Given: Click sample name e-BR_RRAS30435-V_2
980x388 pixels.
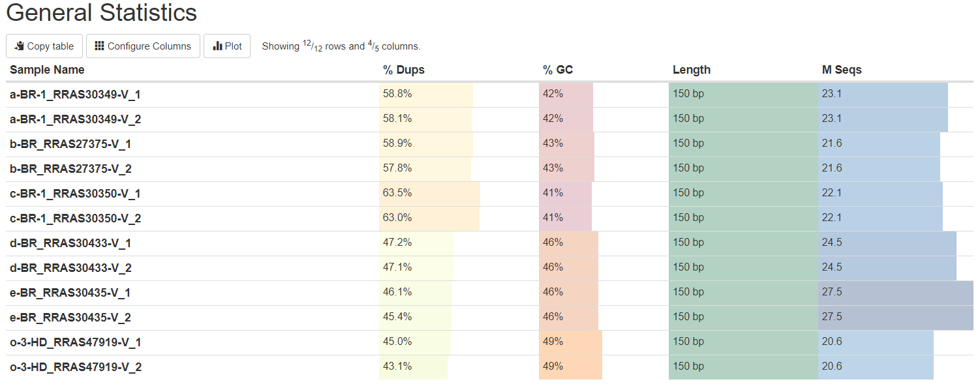Looking at the screenshot, I should (x=70, y=318).
